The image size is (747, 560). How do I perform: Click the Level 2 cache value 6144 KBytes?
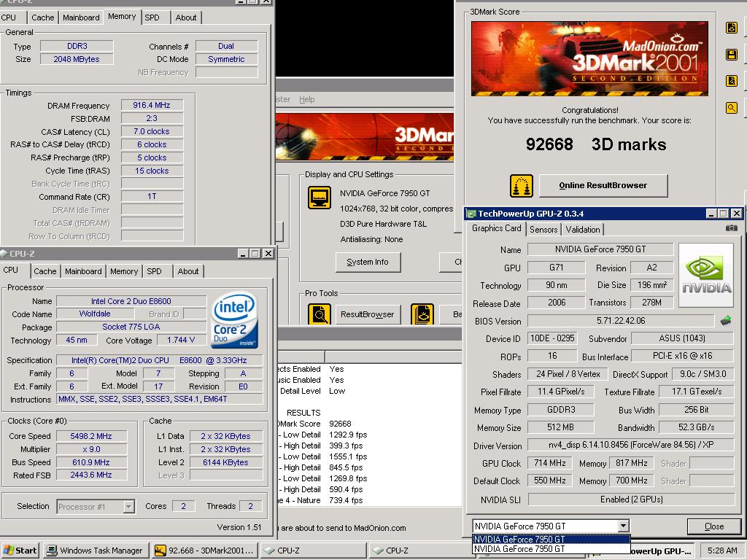click(x=226, y=462)
